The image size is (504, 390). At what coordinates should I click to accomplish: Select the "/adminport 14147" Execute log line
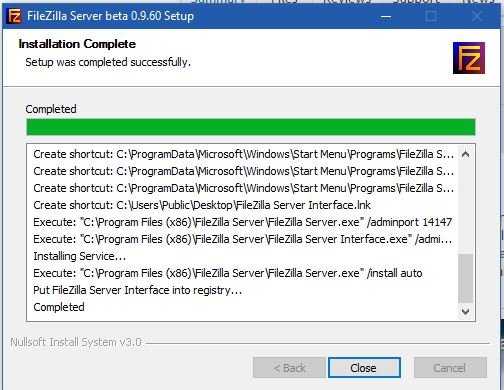242,222
